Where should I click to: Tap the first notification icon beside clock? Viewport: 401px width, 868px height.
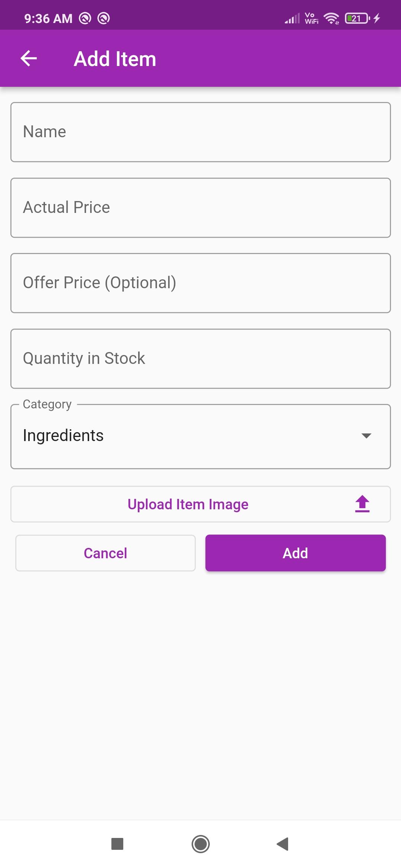pyautogui.click(x=85, y=18)
